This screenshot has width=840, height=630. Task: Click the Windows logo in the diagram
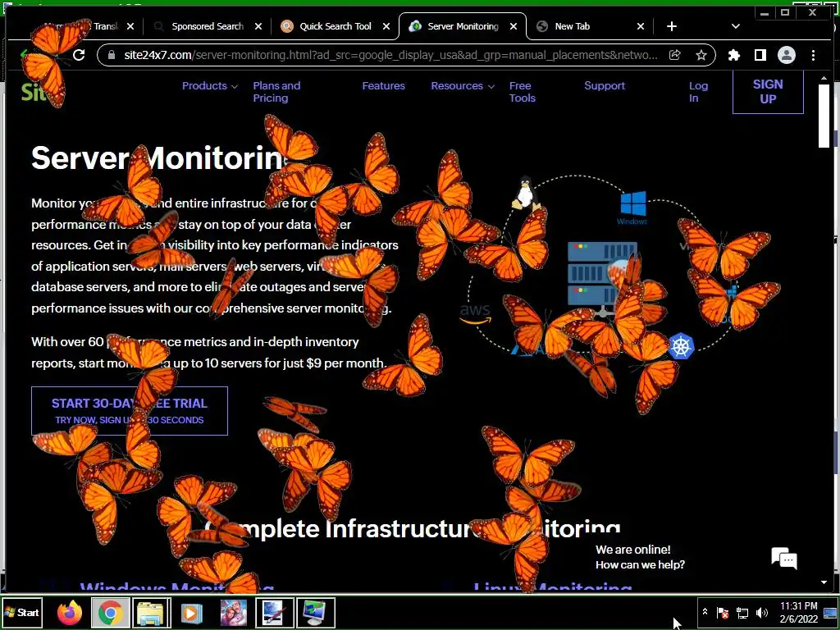pos(632,208)
